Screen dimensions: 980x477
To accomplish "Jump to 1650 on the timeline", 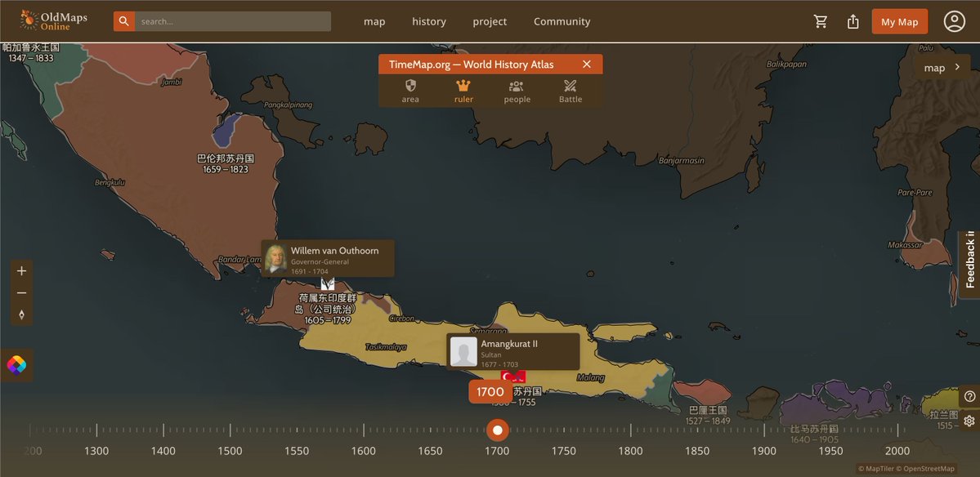I will click(x=430, y=451).
